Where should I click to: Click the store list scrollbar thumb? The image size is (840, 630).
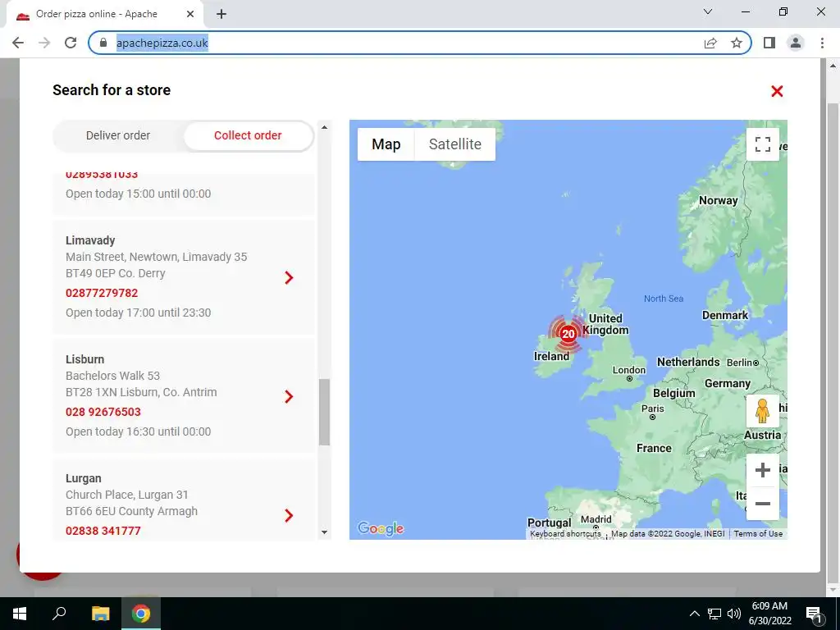(324, 412)
